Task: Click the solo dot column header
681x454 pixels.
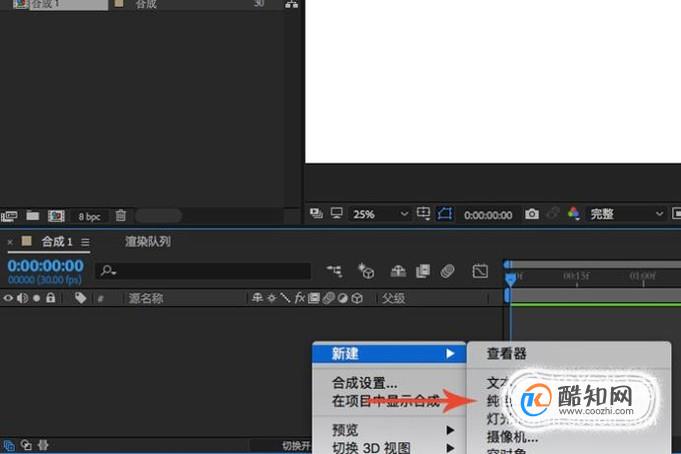Action: [36, 298]
